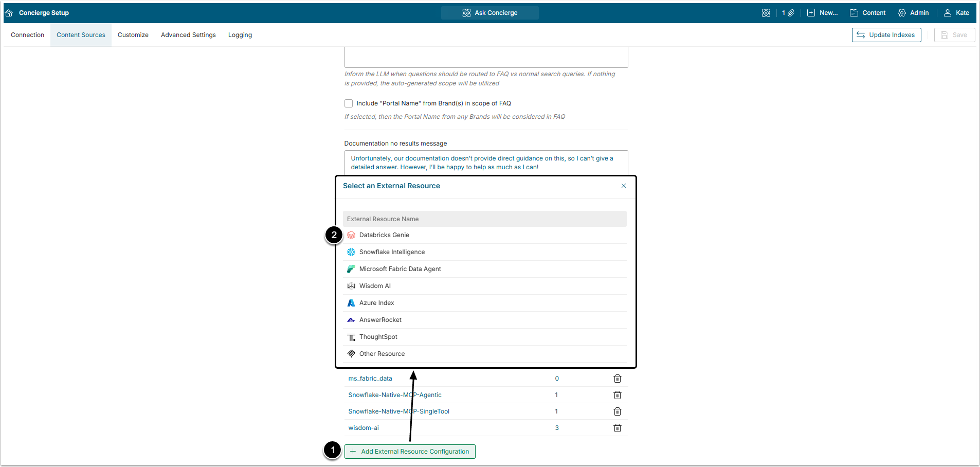Switch to the Advanced Settings tab

point(188,35)
